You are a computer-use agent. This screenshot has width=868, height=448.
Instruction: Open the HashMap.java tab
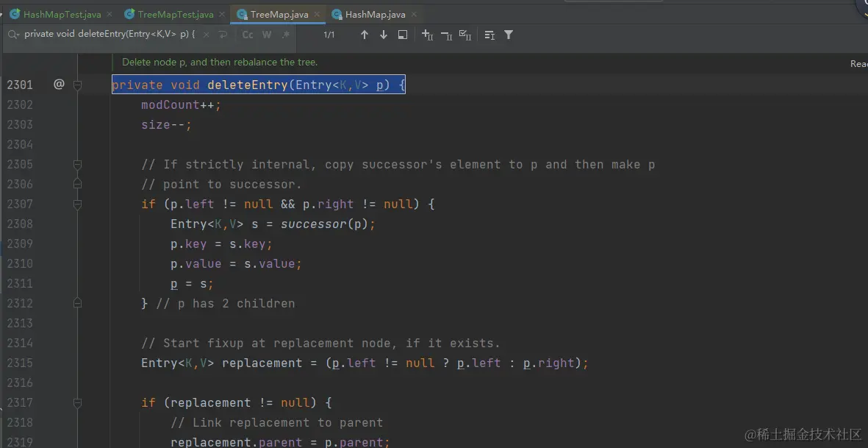pyautogui.click(x=376, y=15)
